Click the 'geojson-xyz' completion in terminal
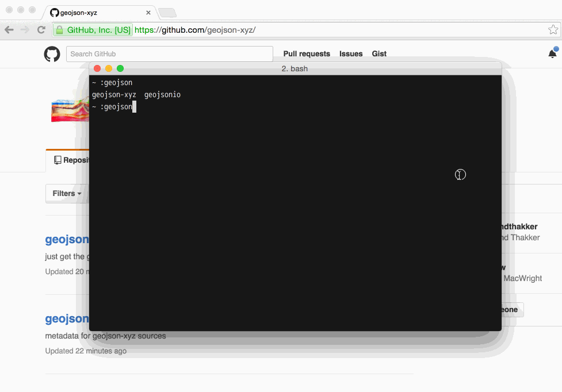This screenshot has width=562, height=392. pyautogui.click(x=114, y=95)
